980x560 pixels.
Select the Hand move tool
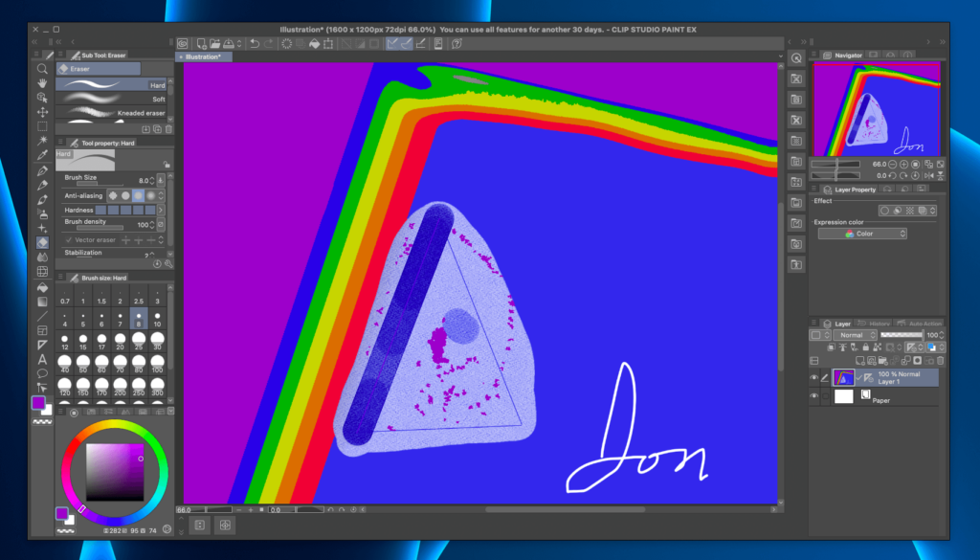42,83
